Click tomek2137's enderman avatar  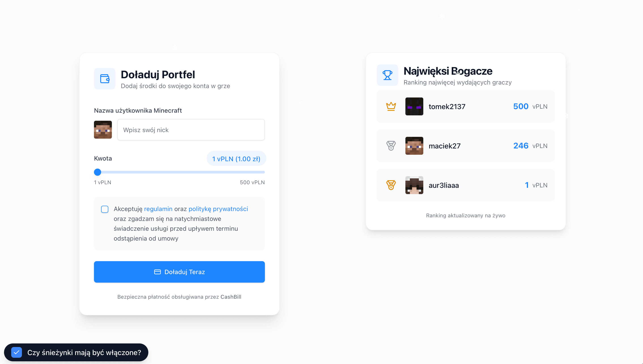click(x=414, y=106)
